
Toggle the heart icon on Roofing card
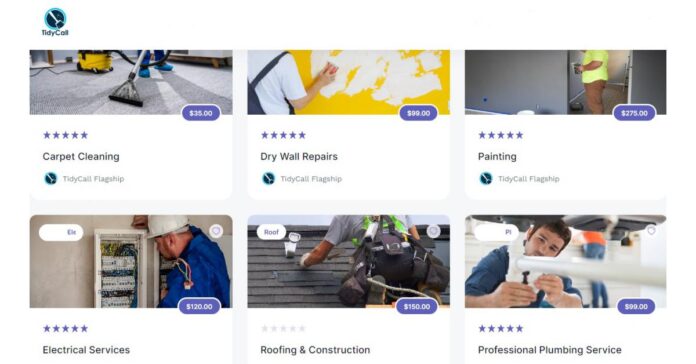[433, 231]
